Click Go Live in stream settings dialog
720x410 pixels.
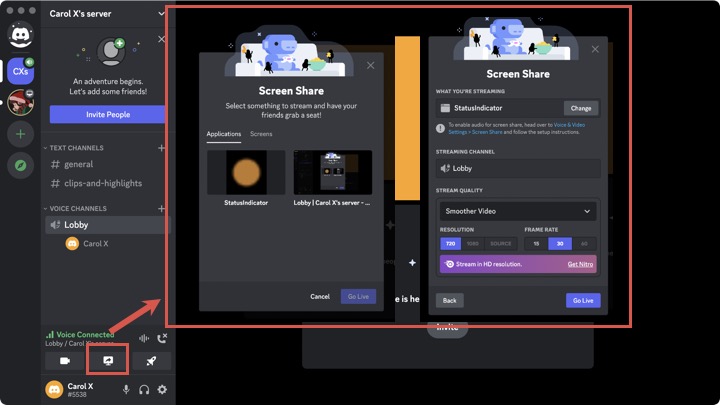coord(583,301)
